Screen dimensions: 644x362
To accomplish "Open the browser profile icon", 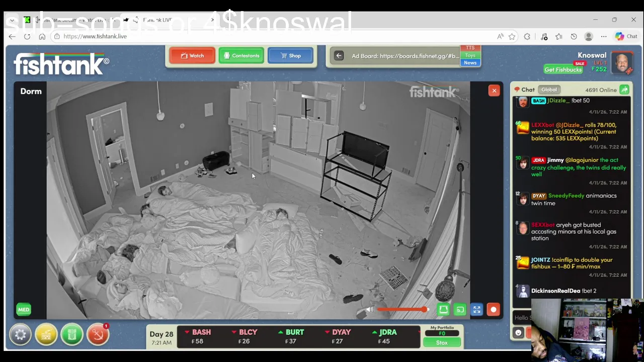I will click(589, 37).
